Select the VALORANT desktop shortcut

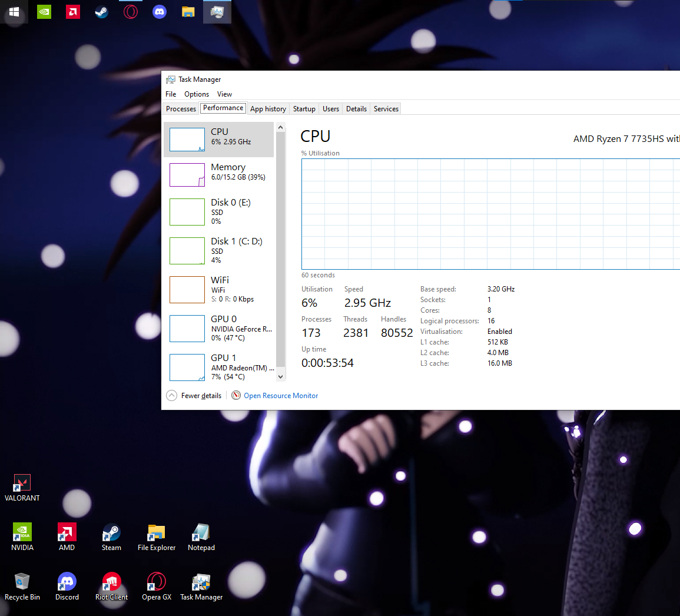click(x=22, y=488)
